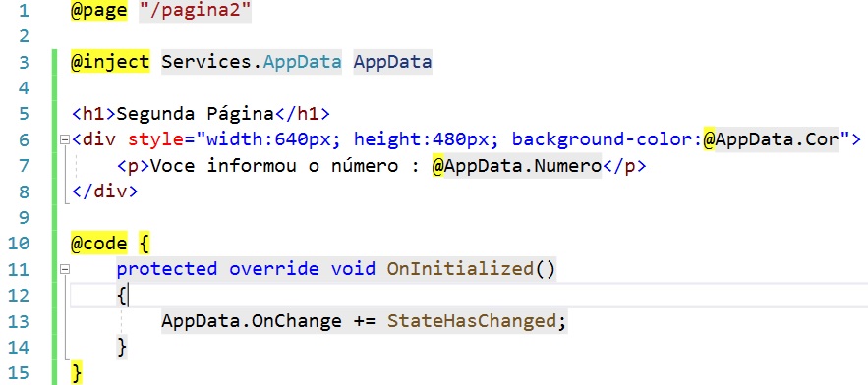Click StateHasChanged identifier on line 13
The height and width of the screenshot is (385, 868).
[x=471, y=321]
